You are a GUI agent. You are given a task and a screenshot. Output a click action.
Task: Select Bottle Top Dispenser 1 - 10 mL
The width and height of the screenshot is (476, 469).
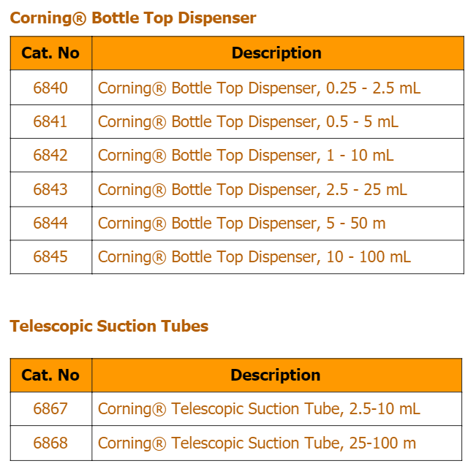coord(246,156)
